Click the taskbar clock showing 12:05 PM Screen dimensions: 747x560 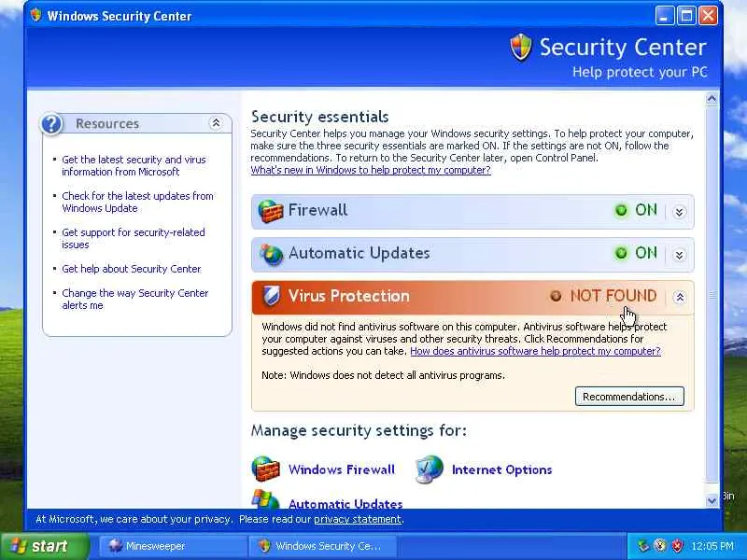(x=712, y=546)
